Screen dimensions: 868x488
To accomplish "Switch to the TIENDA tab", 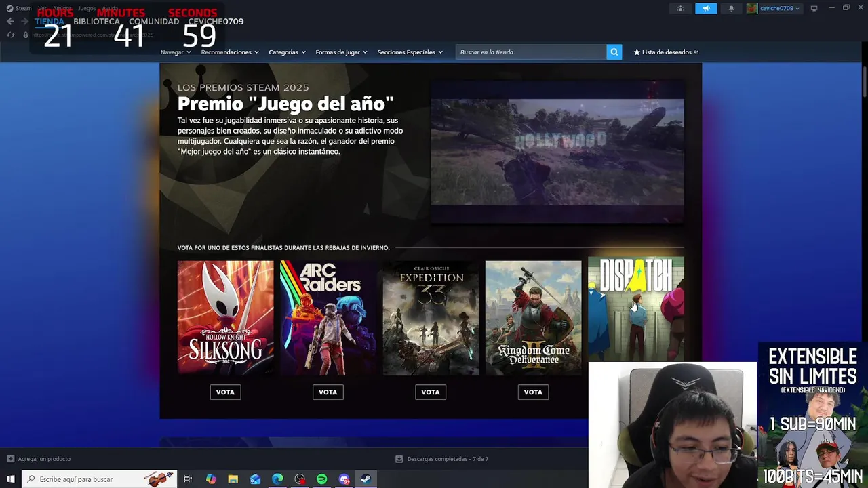I will [x=49, y=21].
